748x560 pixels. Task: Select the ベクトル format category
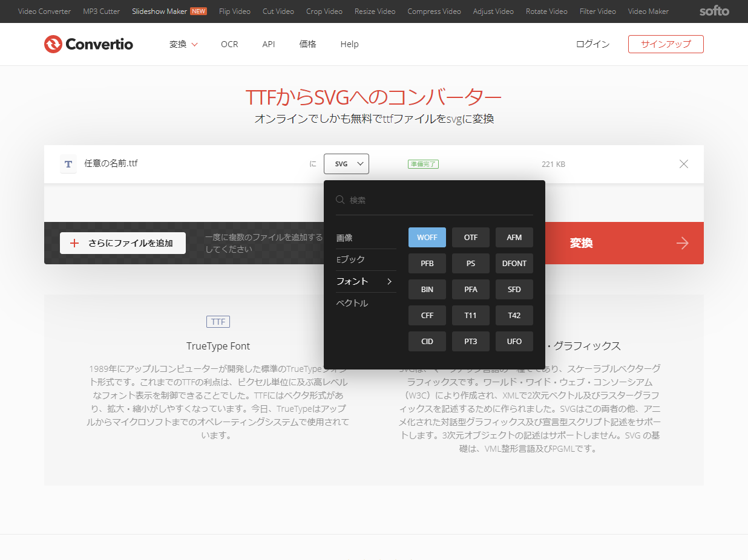pos(352,303)
